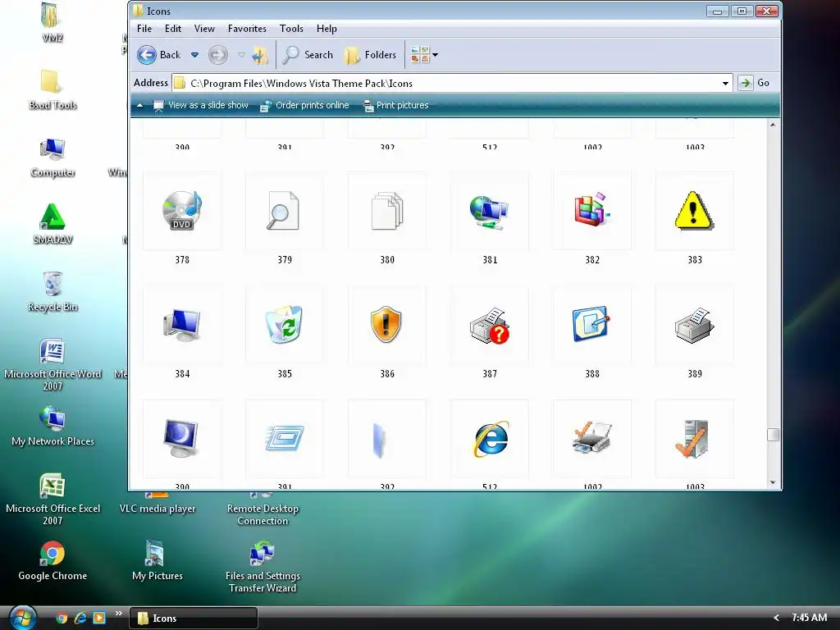Viewport: 840px width, 630px height.
Task: Select the computer monitor icon 384
Action: [x=182, y=325]
